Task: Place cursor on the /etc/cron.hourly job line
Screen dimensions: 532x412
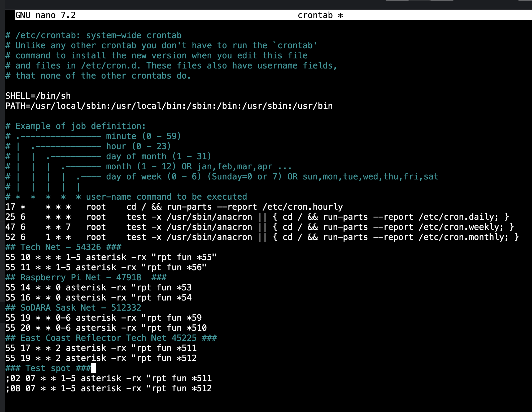Action: click(x=174, y=207)
